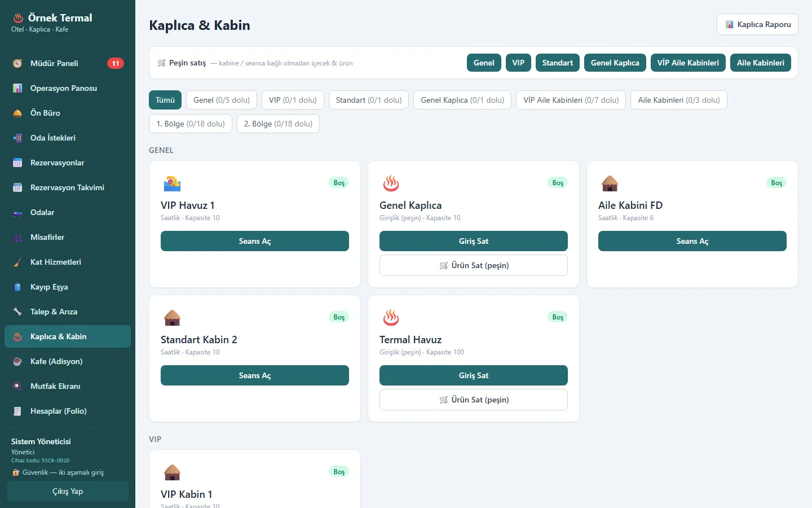
Task: Click the Mutfak Ekranı icon
Action: (x=17, y=386)
